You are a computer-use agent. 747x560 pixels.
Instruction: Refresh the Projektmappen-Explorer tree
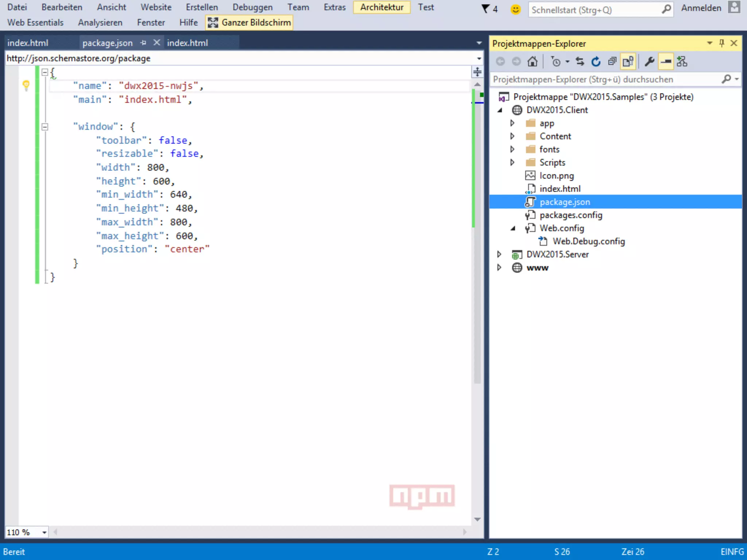click(x=596, y=62)
